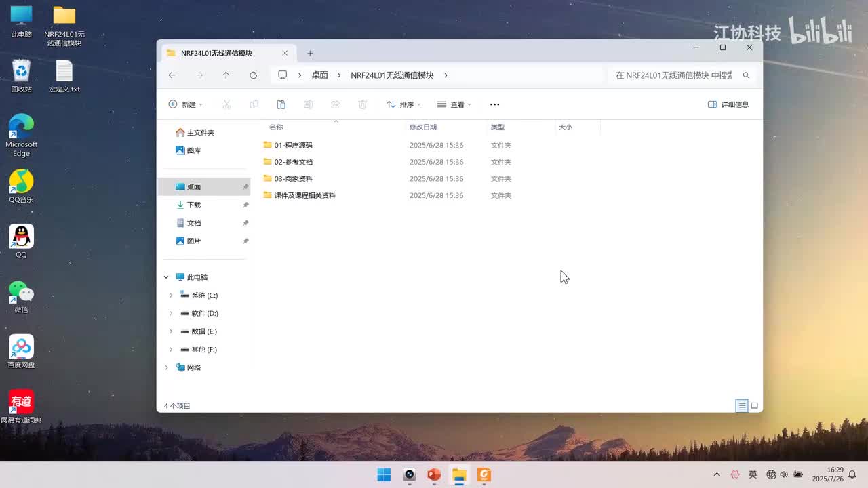The height and width of the screenshot is (488, 868).
Task: Switch the 英 input method indicator
Action: pyautogui.click(x=753, y=474)
